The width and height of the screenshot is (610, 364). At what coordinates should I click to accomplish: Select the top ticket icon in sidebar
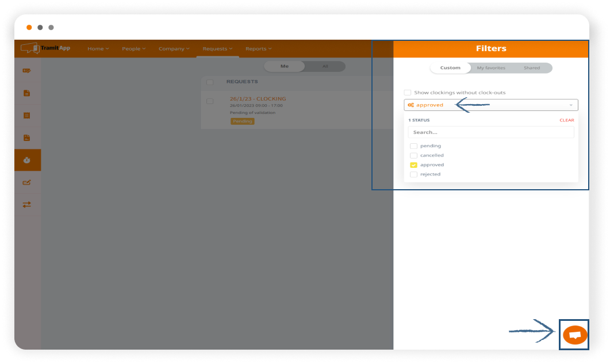coord(27,71)
